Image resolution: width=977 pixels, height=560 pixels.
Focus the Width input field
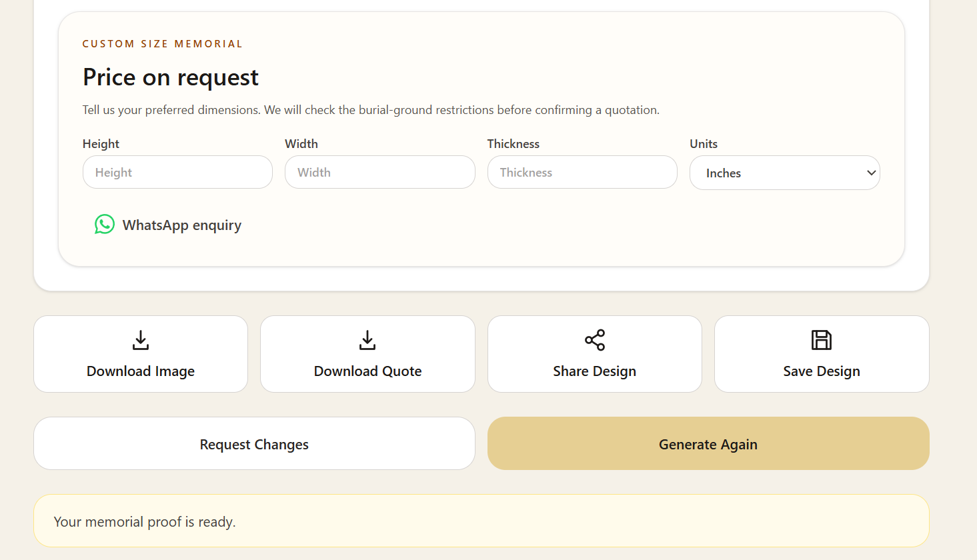pos(380,172)
